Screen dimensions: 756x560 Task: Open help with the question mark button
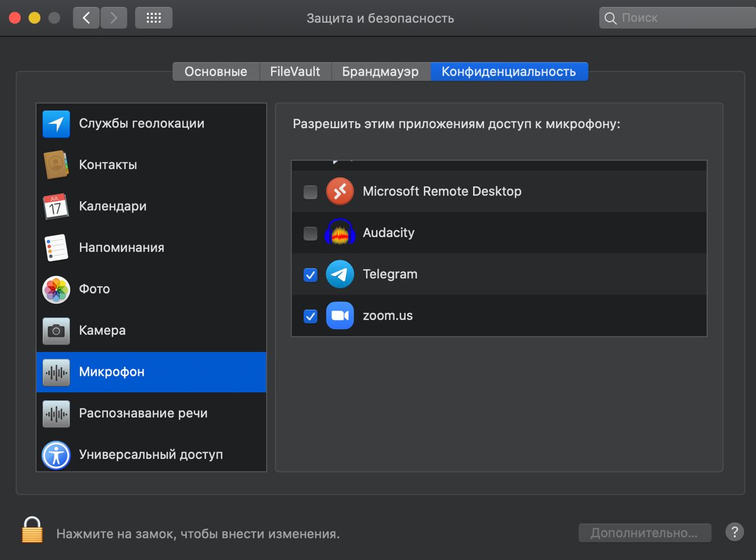click(x=734, y=532)
